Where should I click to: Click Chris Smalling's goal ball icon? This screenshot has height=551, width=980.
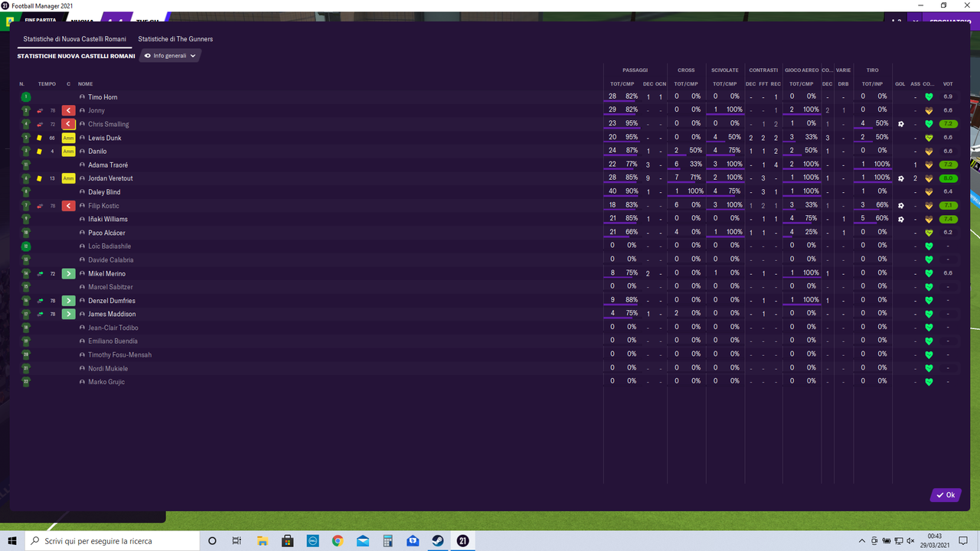point(901,124)
